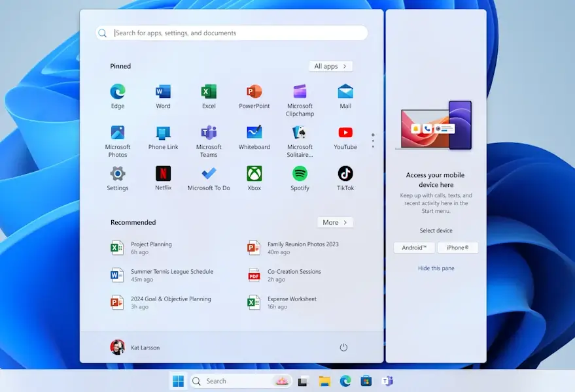575x392 pixels.
Task: Open Summer Tennis League Schedule document
Action: click(x=162, y=276)
